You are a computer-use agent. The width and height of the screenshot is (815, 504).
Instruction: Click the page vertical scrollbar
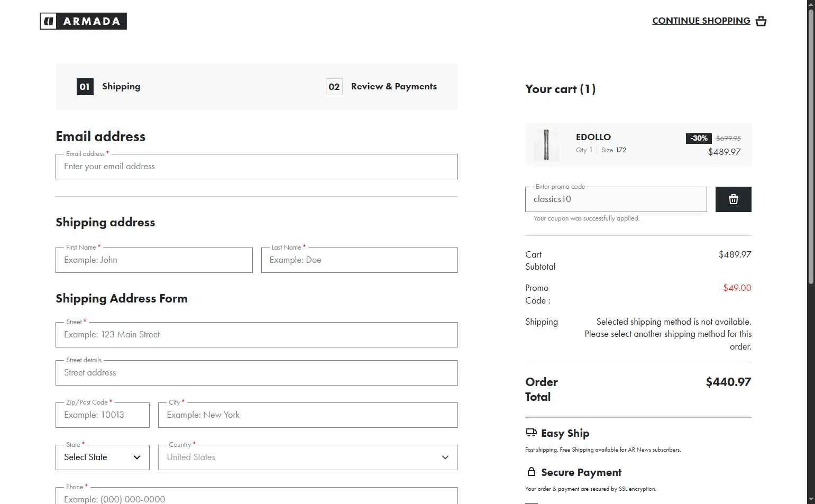pos(811,147)
